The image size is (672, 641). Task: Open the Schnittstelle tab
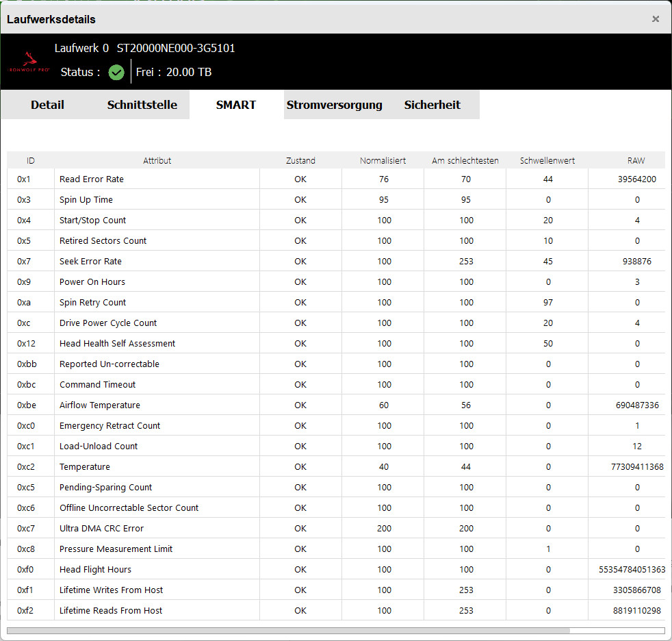[142, 105]
